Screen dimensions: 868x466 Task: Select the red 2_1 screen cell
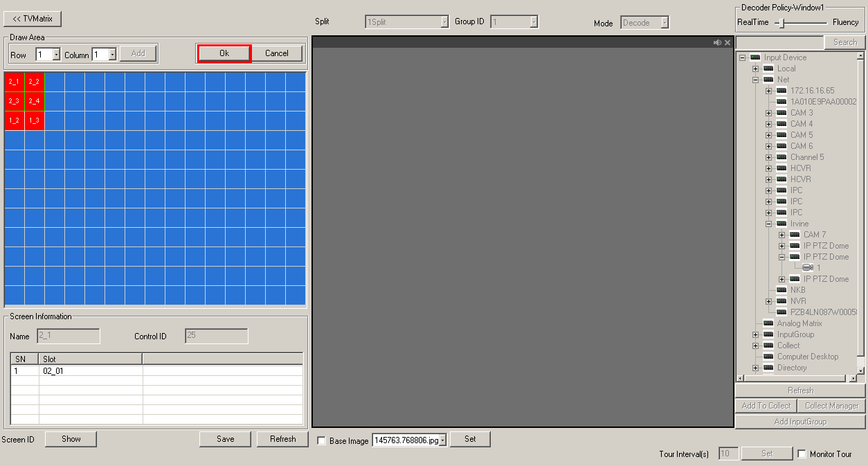pos(14,82)
